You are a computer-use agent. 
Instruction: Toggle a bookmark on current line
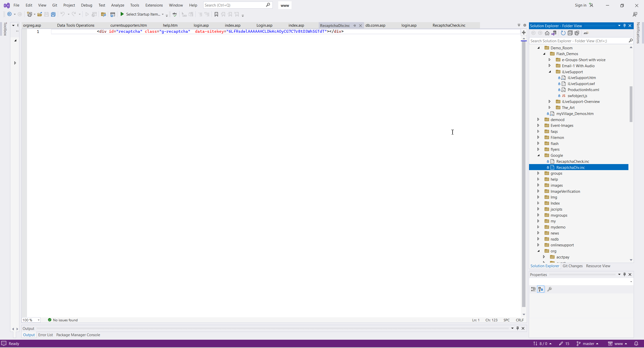[216, 14]
